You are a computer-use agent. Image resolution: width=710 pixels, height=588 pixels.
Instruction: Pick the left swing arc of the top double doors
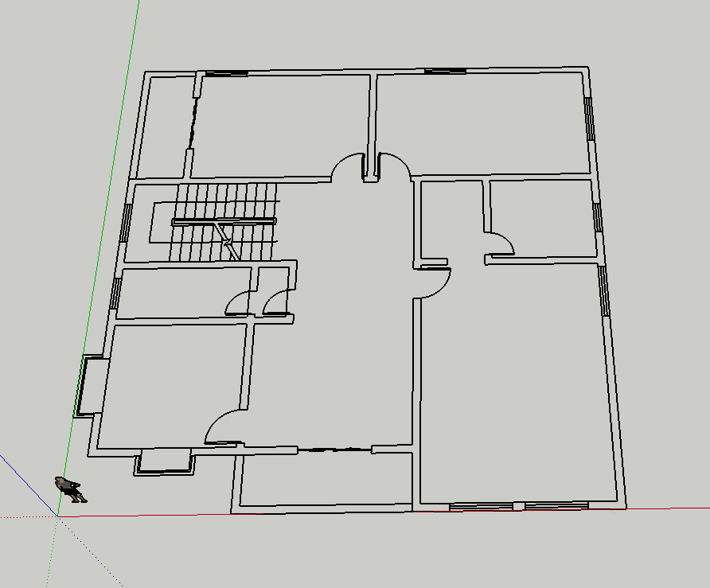click(x=348, y=166)
